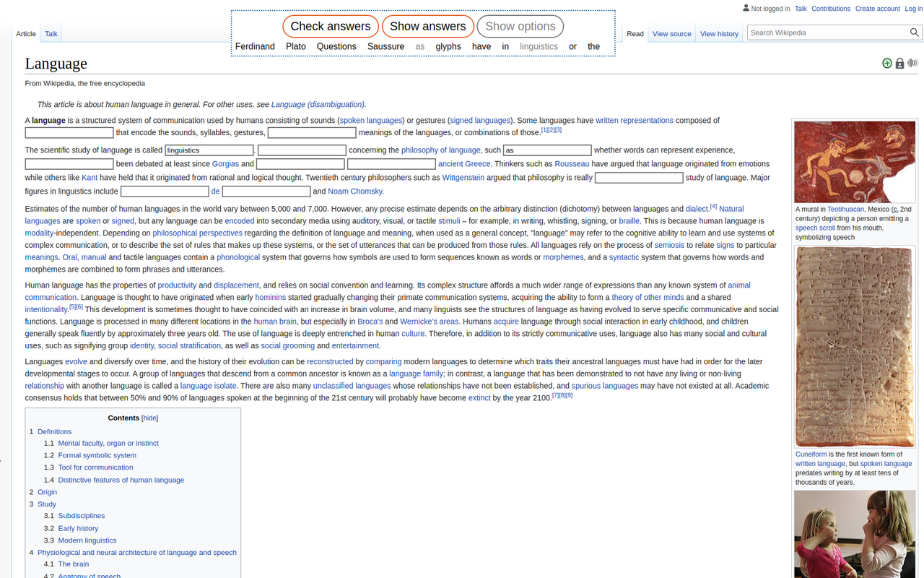
Task: Select the word Saussure in the word bank
Action: tap(385, 46)
